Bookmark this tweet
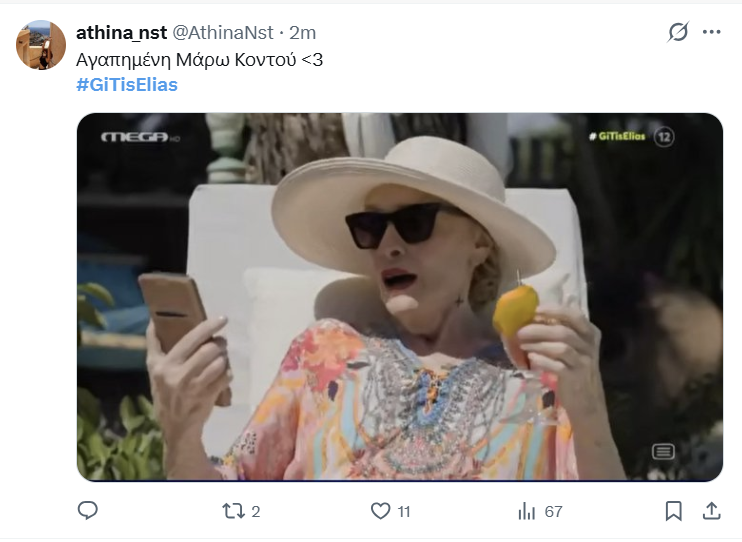The image size is (742, 542). pos(673,511)
